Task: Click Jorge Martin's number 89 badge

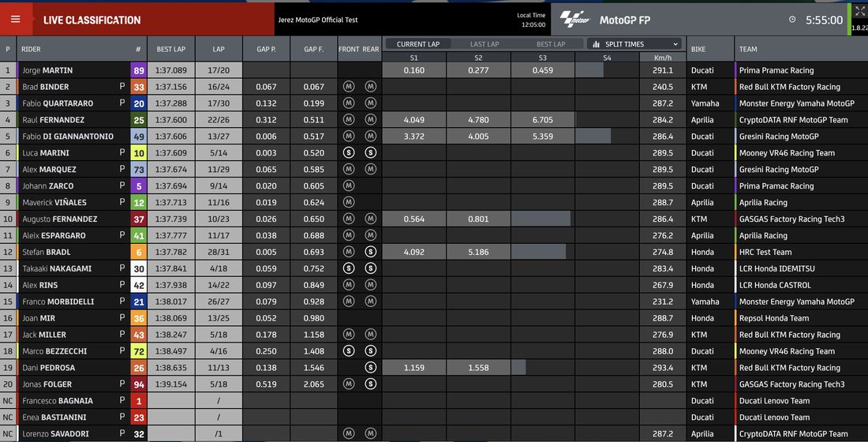Action: point(138,70)
